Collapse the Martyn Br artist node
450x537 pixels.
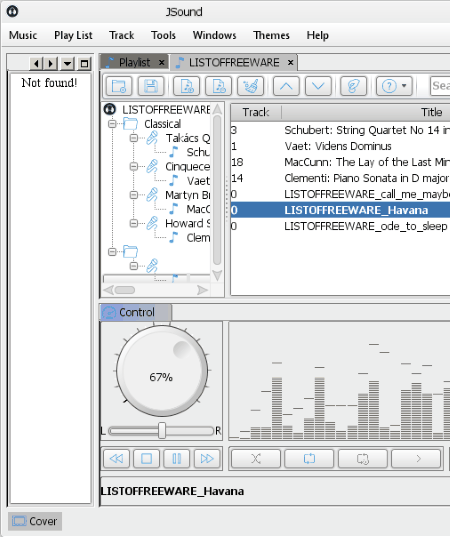click(x=134, y=195)
